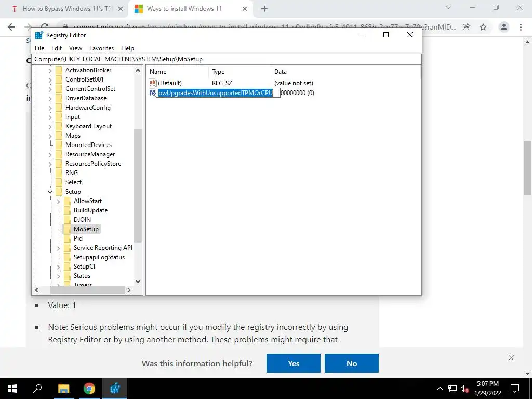532x399 pixels.
Task: Open the Favorites menu in Registry Editor
Action: coord(101,48)
